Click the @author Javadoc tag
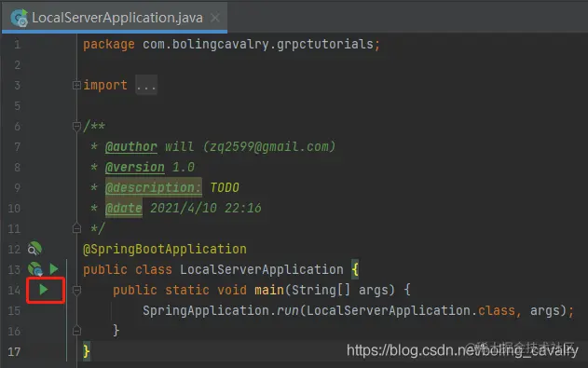This screenshot has width=588, height=368. (130, 146)
